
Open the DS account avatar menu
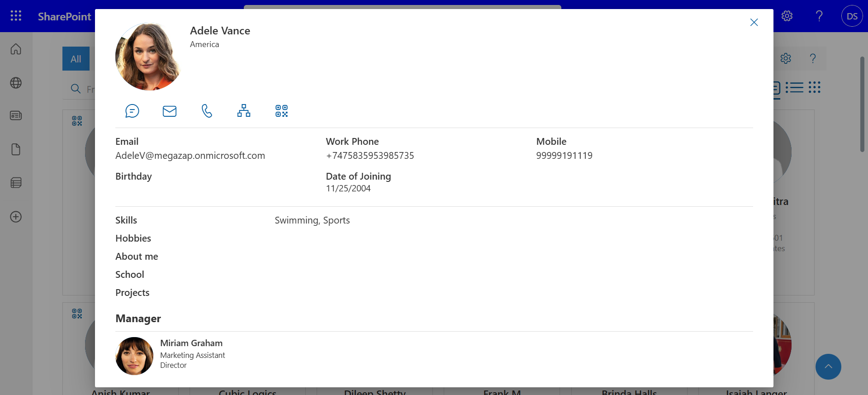pyautogui.click(x=852, y=16)
